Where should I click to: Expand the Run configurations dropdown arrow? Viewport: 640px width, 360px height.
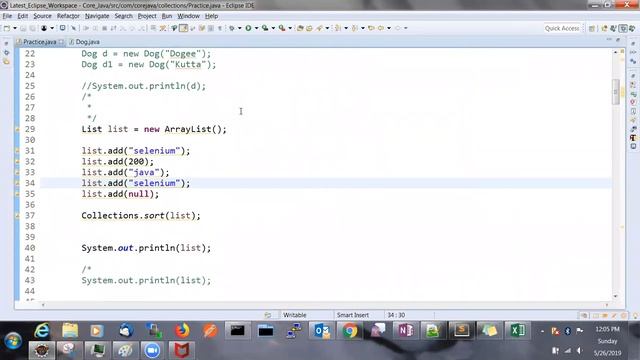click(x=256, y=28)
